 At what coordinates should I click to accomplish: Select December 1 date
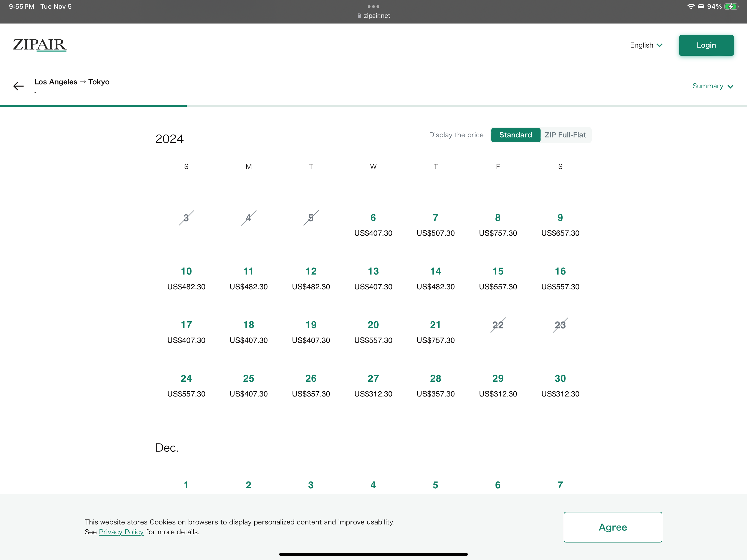186,485
